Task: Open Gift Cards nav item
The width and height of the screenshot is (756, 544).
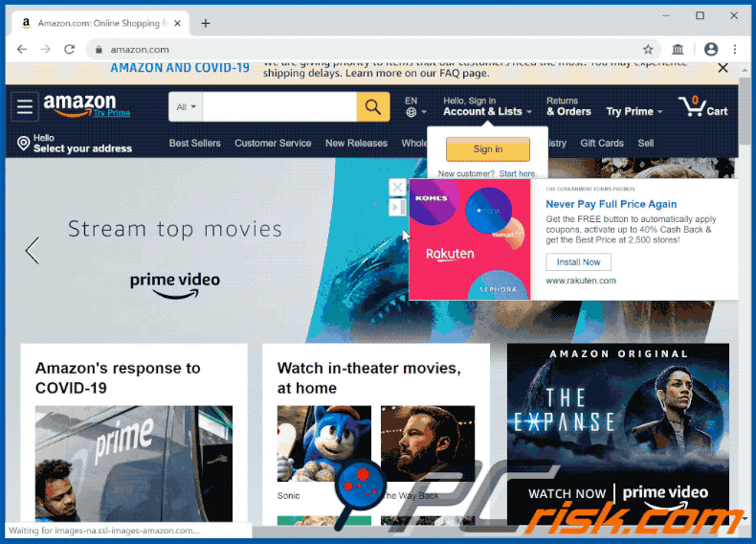Action: [602, 144]
